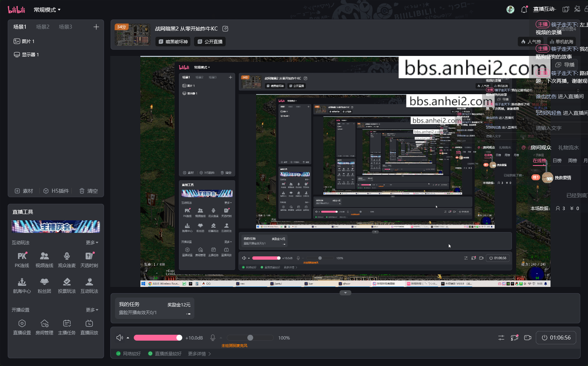
Task: Toggle the pin icon on 直播互动 panel
Action: coord(577,9)
